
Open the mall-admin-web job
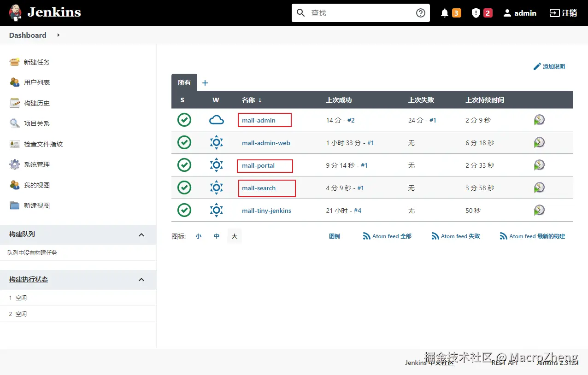pos(266,143)
